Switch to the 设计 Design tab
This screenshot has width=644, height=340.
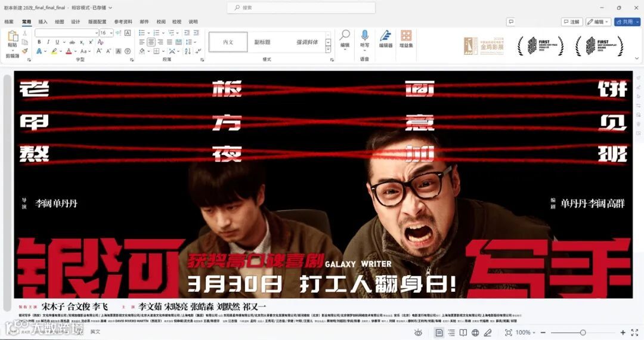tap(76, 21)
